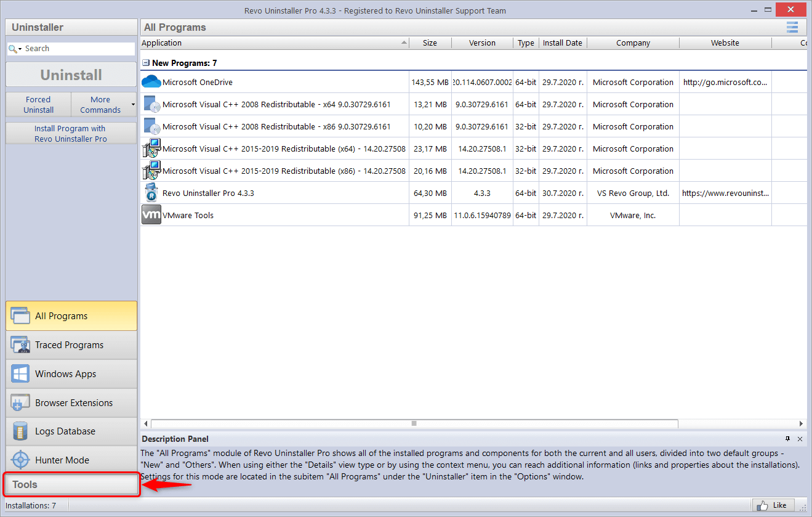812x517 pixels.
Task: Click the Uninstaller section header
Action: click(71, 27)
